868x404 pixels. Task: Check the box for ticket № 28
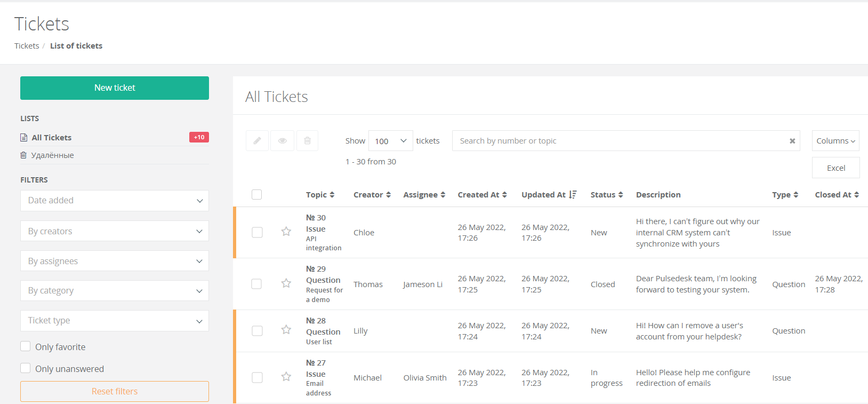tap(257, 331)
